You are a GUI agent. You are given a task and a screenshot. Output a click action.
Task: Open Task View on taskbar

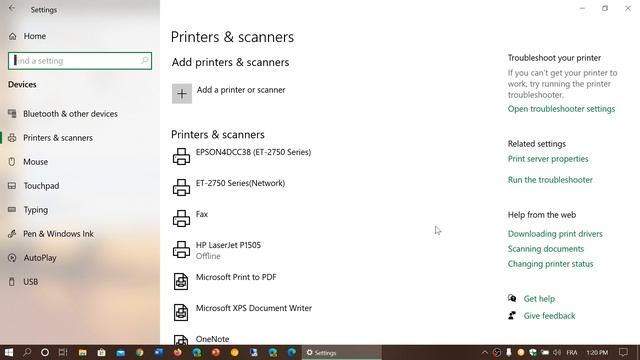click(63, 352)
